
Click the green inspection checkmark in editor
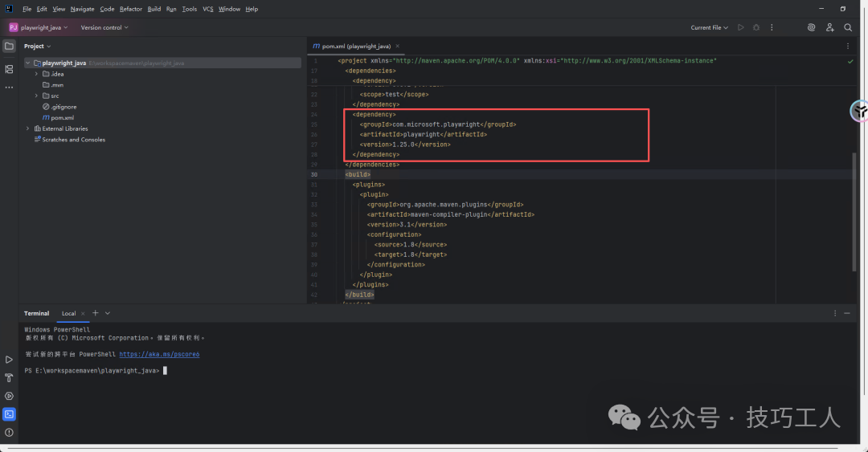(x=850, y=61)
